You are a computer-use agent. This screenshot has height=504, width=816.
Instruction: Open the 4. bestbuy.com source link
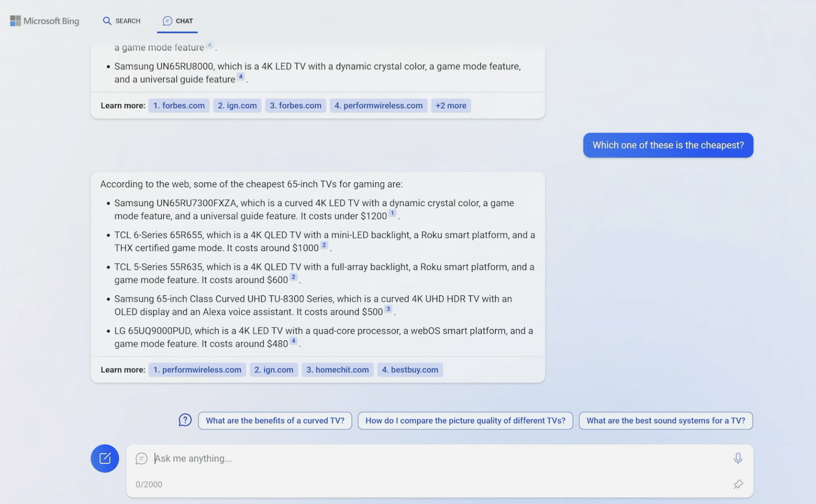tap(410, 370)
